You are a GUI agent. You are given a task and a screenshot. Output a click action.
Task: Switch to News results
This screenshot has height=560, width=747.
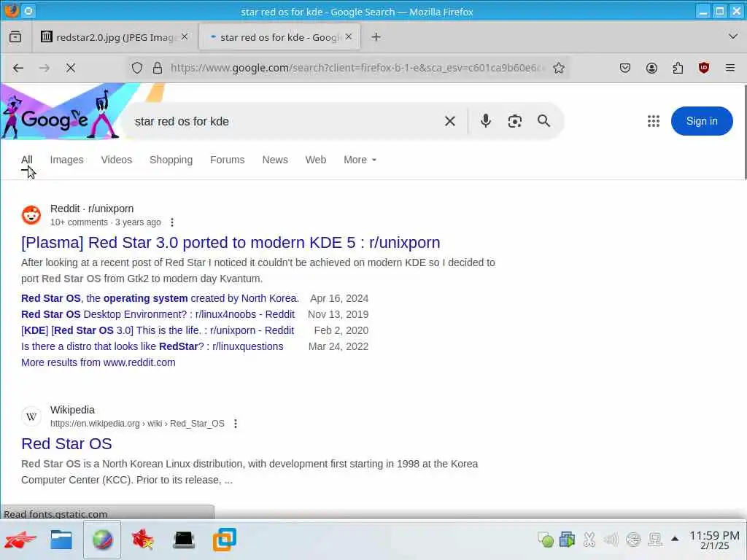pyautogui.click(x=275, y=160)
